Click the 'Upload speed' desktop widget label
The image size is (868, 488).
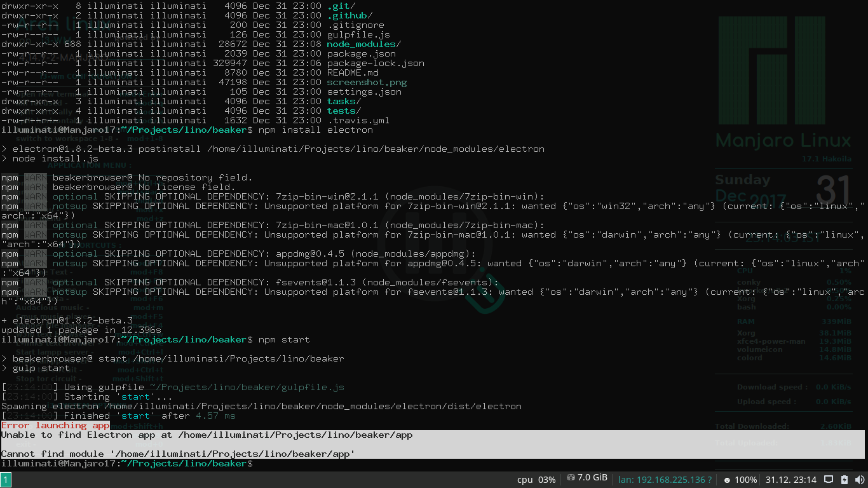[x=766, y=402]
